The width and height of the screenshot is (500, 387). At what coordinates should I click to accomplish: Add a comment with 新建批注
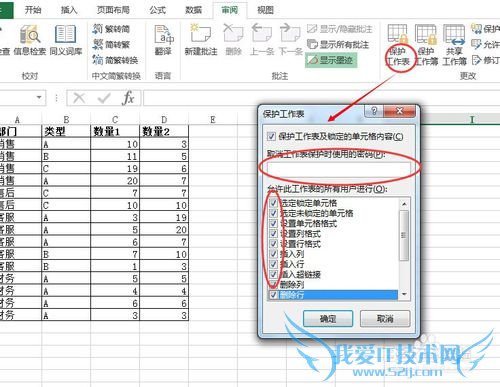click(201, 40)
